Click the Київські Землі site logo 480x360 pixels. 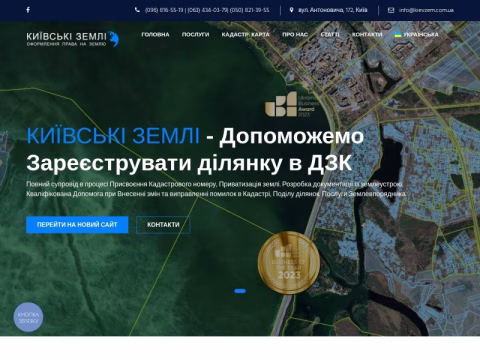click(73, 39)
